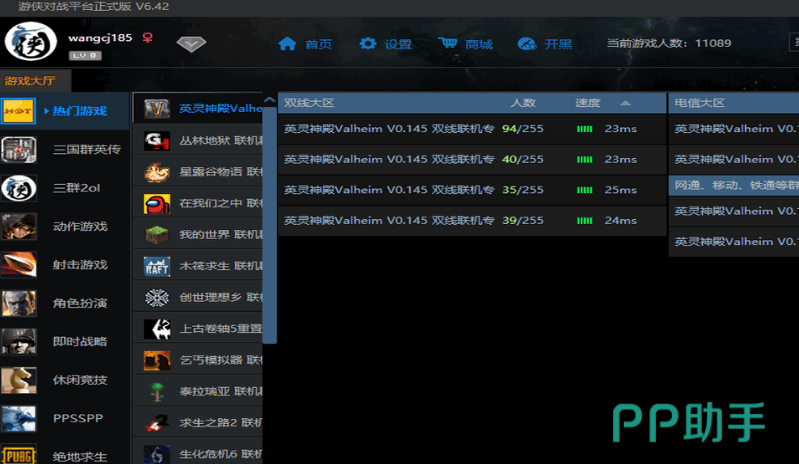
Task: Click the username wangcj185
Action: pyautogui.click(x=100, y=38)
